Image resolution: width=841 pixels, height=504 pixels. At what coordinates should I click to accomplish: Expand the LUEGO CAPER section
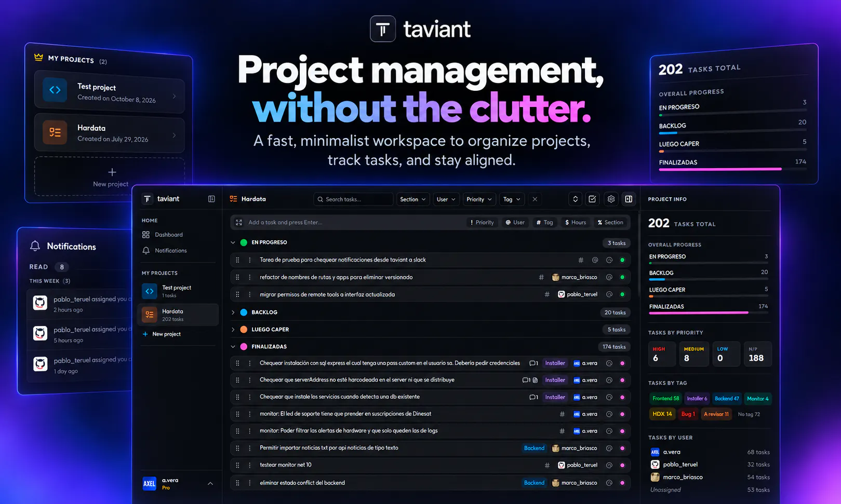pyautogui.click(x=233, y=330)
